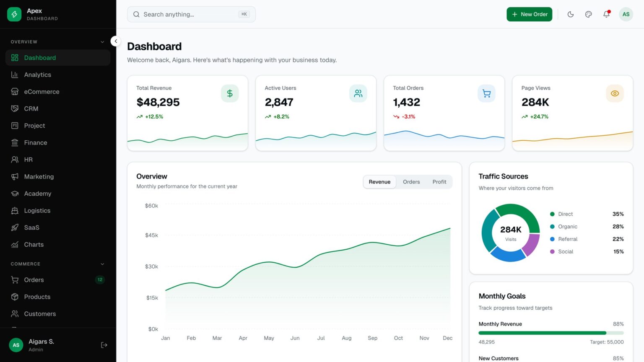Click the cart icon on Total Orders card
The width and height of the screenshot is (644, 362).
pyautogui.click(x=486, y=93)
